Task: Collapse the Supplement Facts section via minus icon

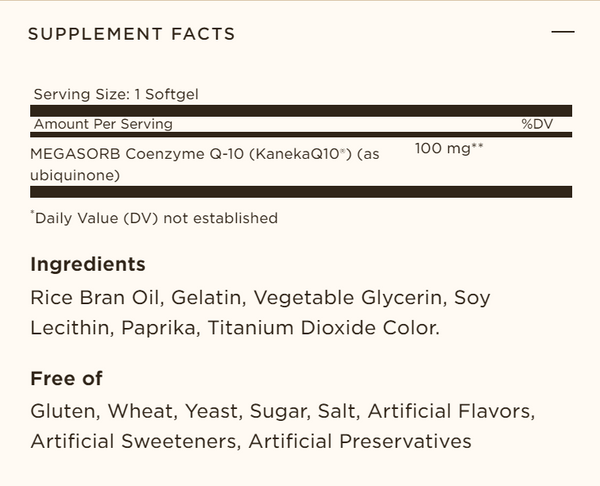Action: 563,33
